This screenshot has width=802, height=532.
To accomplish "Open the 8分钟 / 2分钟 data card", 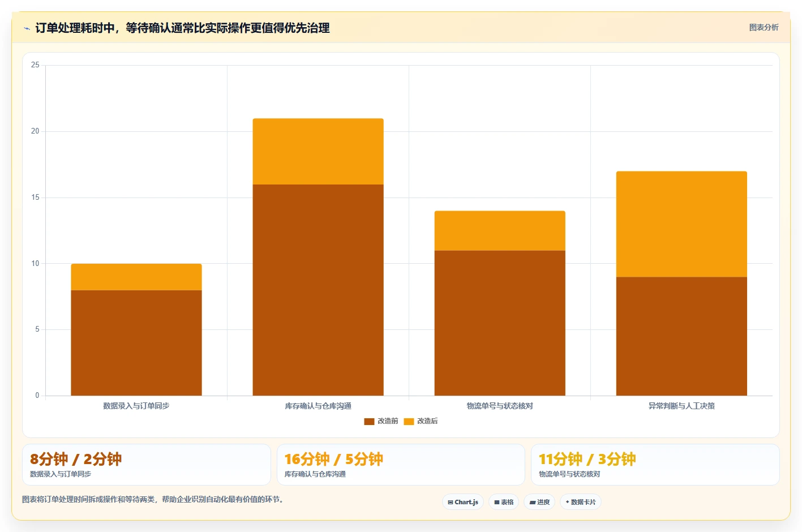I will tap(147, 465).
